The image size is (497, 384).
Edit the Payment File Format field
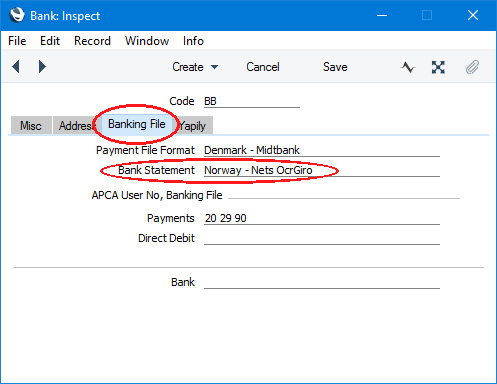pyautogui.click(x=322, y=150)
